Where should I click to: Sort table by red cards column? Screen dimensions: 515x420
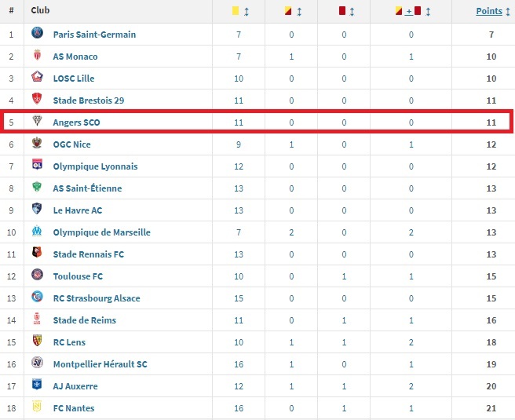click(x=347, y=11)
